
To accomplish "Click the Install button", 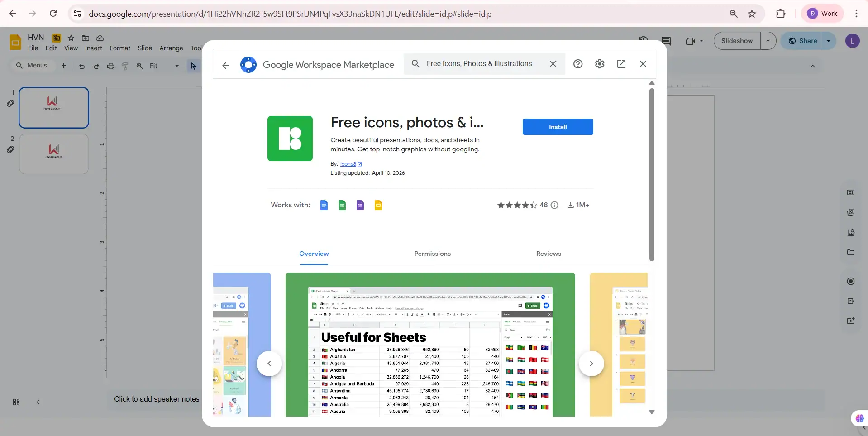I will [x=557, y=127].
